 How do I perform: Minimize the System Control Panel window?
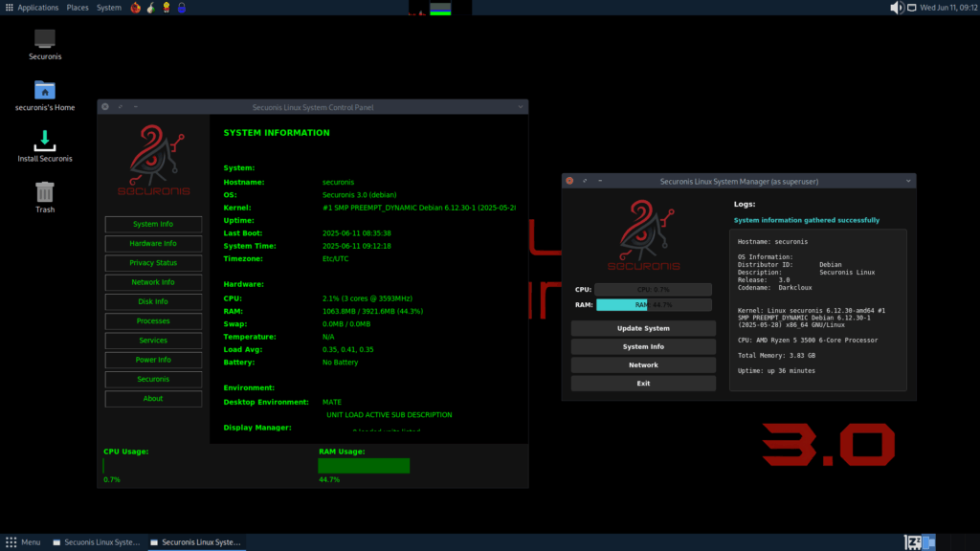[136, 107]
